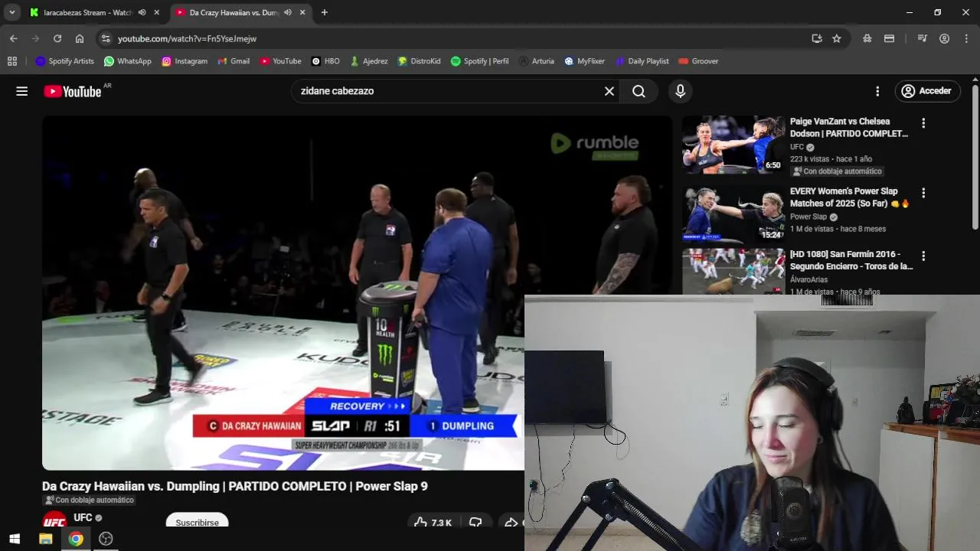This screenshot has width=980, height=551.
Task: Start voice search with the microphone icon
Action: click(x=680, y=91)
